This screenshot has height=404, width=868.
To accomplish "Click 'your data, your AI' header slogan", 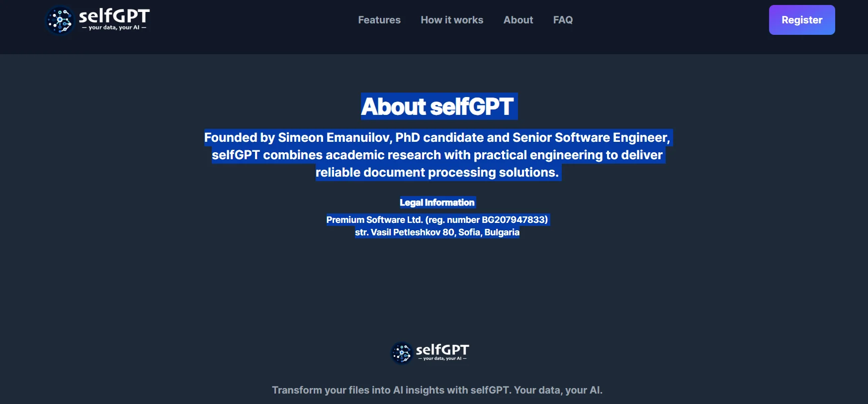I will pyautogui.click(x=114, y=28).
